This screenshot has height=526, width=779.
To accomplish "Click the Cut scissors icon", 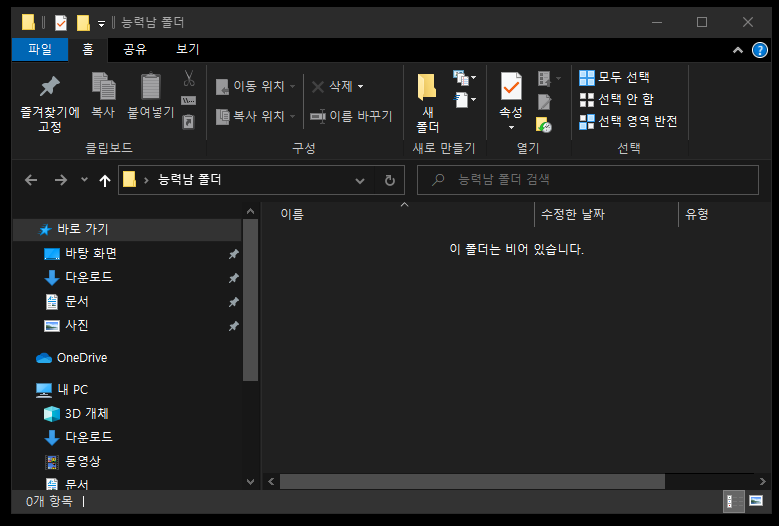I will point(189,78).
